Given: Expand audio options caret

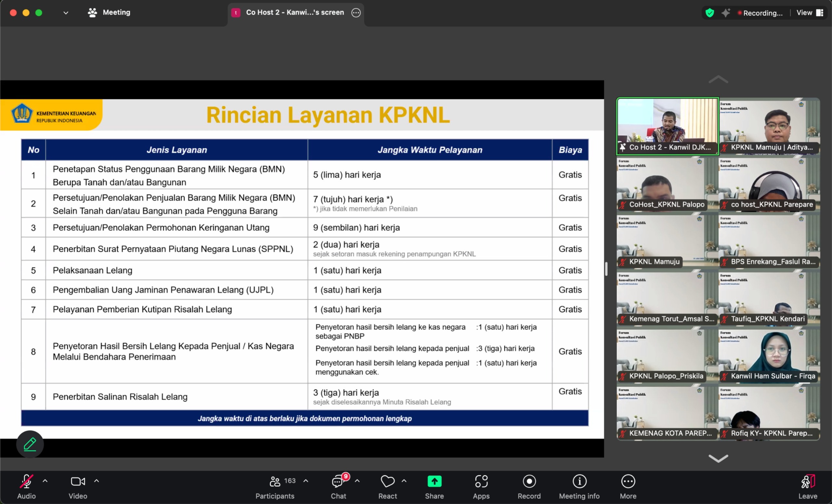Looking at the screenshot, I should tap(45, 481).
